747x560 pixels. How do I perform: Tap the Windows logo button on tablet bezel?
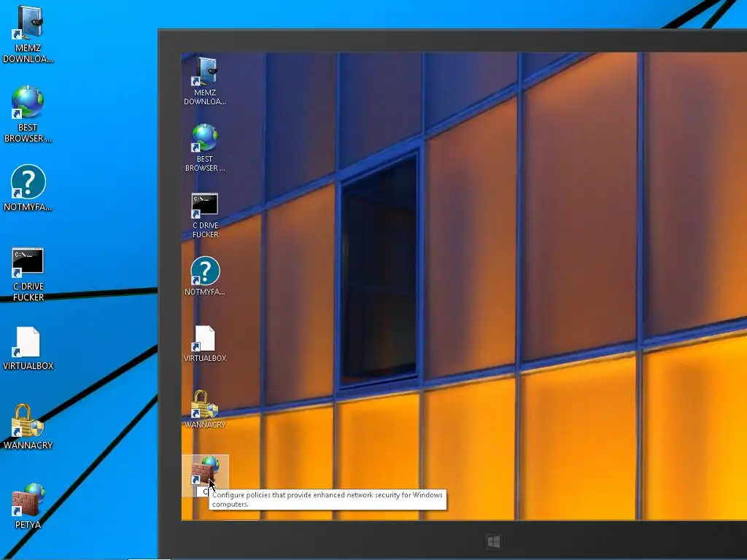494,542
